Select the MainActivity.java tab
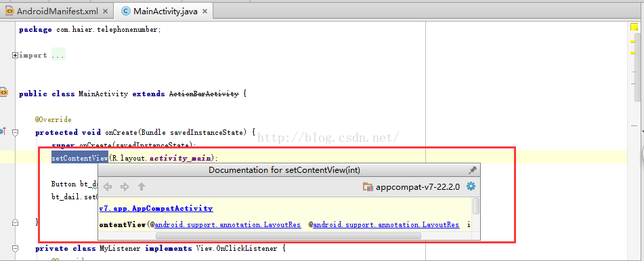This screenshot has height=261, width=644. pos(165,11)
